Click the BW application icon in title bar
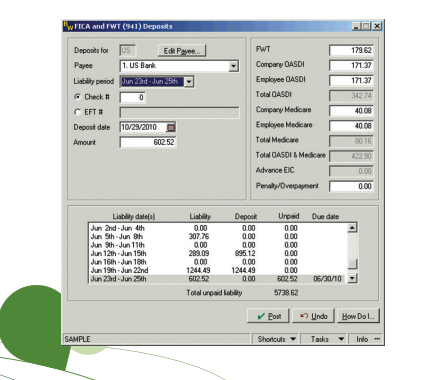Image resolution: width=430 pixels, height=380 pixels. point(68,26)
